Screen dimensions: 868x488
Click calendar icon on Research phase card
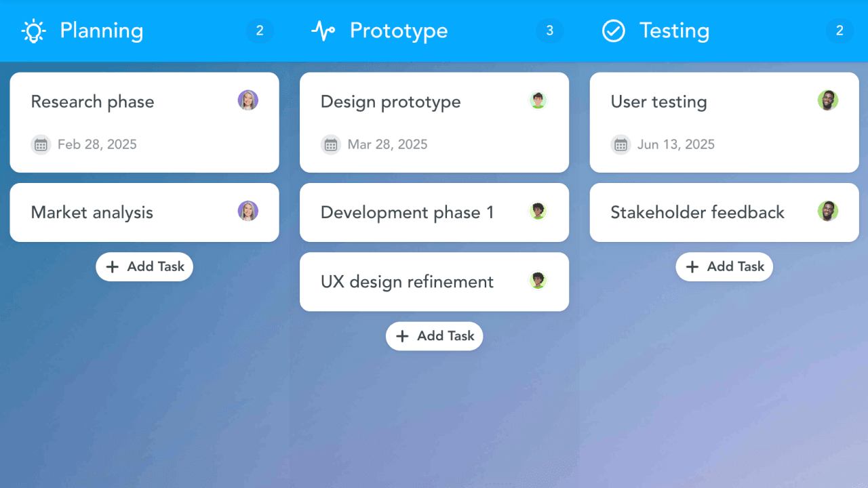coord(41,144)
